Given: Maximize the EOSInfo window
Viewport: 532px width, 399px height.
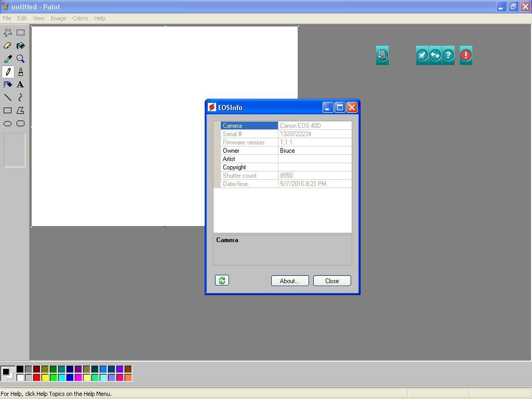Looking at the screenshot, I should click(x=340, y=108).
